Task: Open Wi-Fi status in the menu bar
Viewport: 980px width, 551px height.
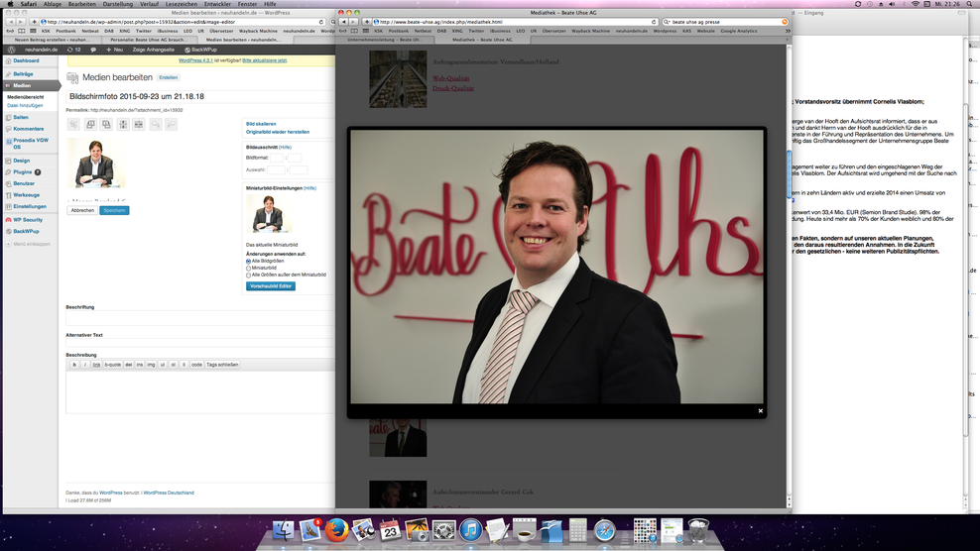Action: point(915,4)
